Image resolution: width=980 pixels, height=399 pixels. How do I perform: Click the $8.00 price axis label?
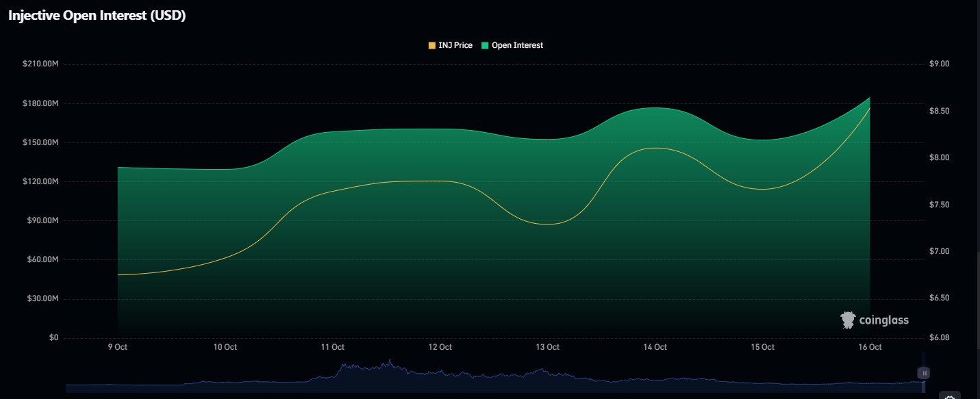(940, 157)
